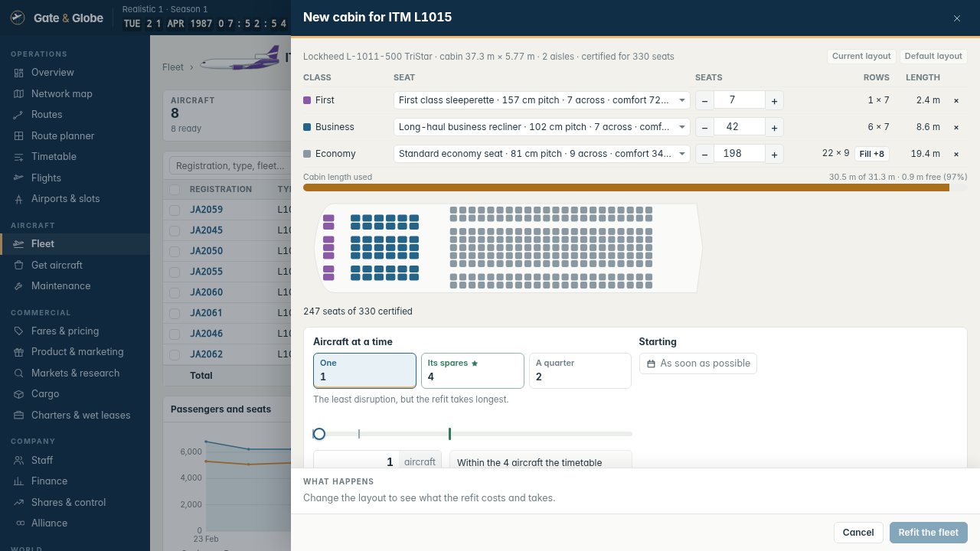
Task: Remove the Economy class row
Action: click(x=955, y=154)
